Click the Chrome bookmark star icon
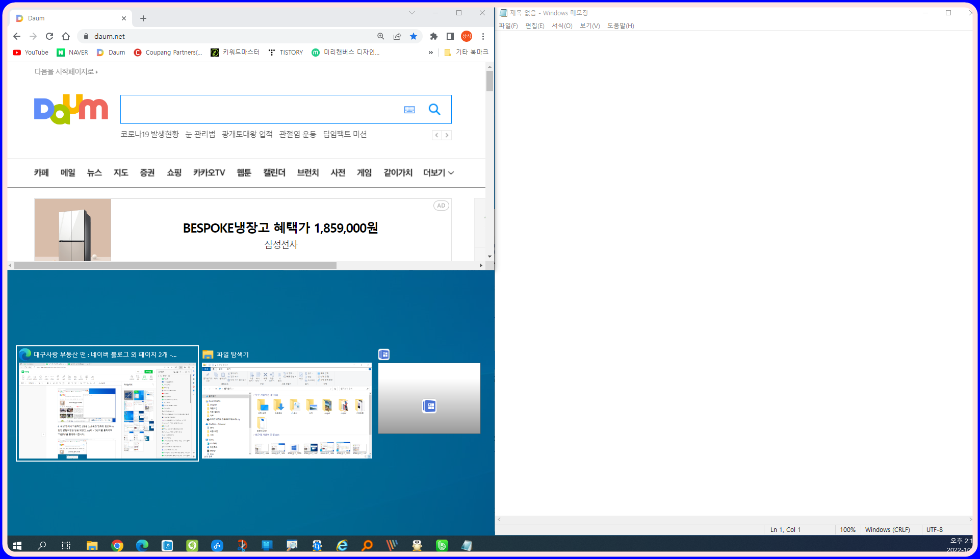The image size is (980, 559). coord(414,36)
